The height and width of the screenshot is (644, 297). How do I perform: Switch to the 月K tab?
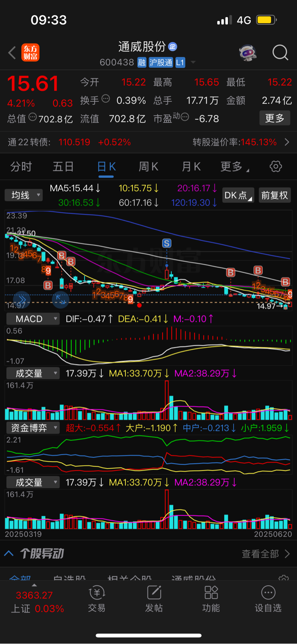(x=191, y=167)
